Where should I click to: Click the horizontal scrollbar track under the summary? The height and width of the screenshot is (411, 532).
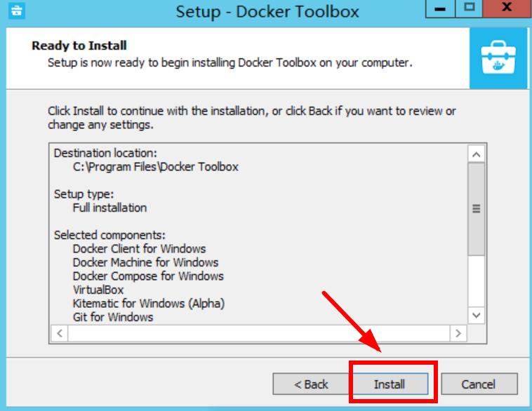click(259, 333)
